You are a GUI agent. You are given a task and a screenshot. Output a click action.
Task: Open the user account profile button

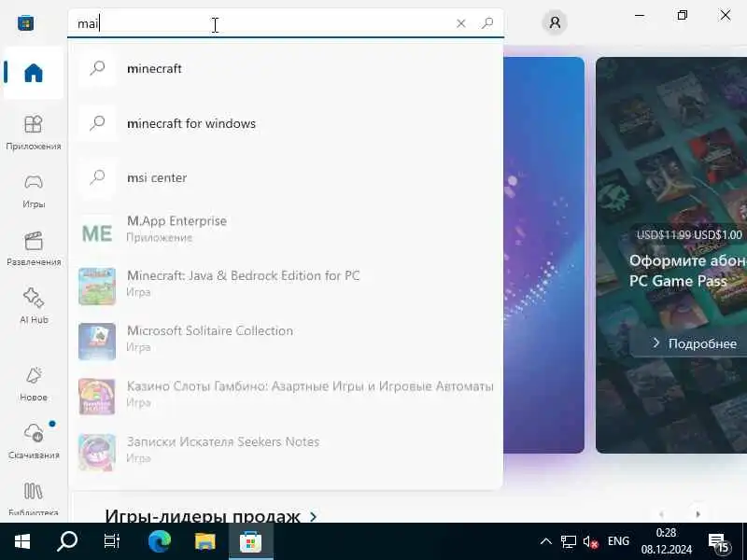click(555, 22)
